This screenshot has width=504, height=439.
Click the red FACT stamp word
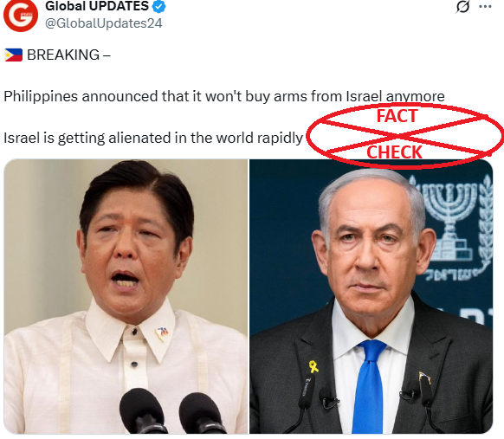click(x=397, y=116)
